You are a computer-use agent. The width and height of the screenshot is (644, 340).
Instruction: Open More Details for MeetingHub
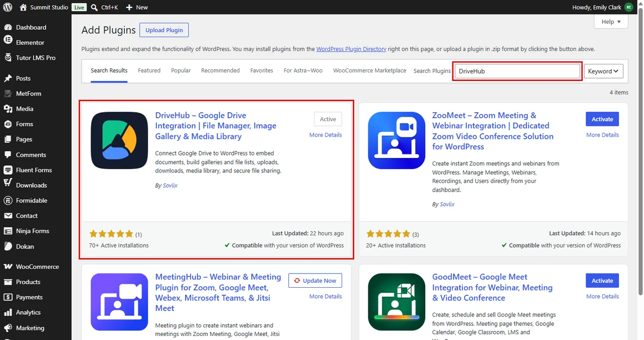(326, 296)
